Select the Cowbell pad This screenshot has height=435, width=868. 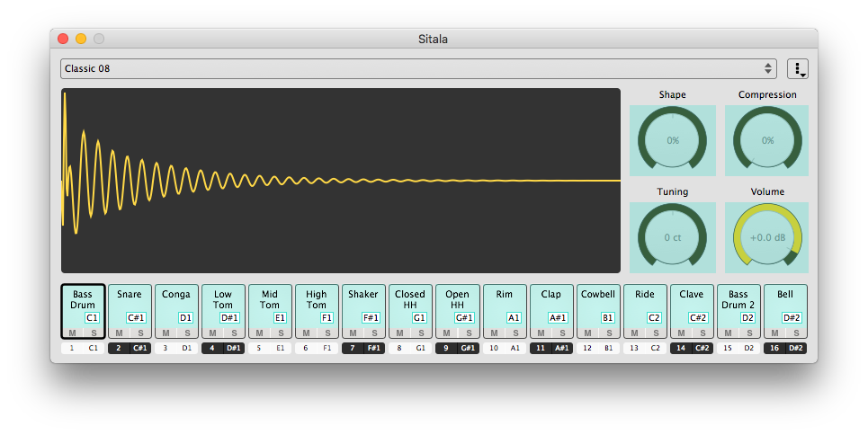(x=598, y=306)
